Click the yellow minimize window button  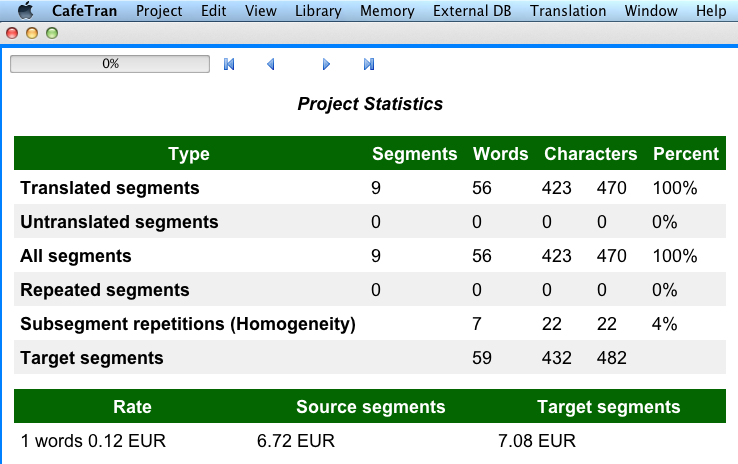32,33
